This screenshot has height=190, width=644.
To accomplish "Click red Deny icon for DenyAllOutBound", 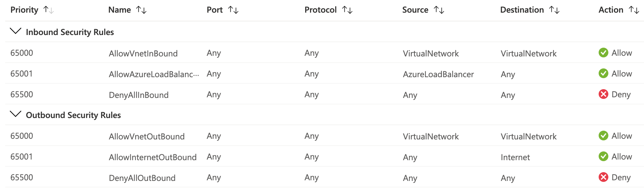I will pyautogui.click(x=603, y=177).
